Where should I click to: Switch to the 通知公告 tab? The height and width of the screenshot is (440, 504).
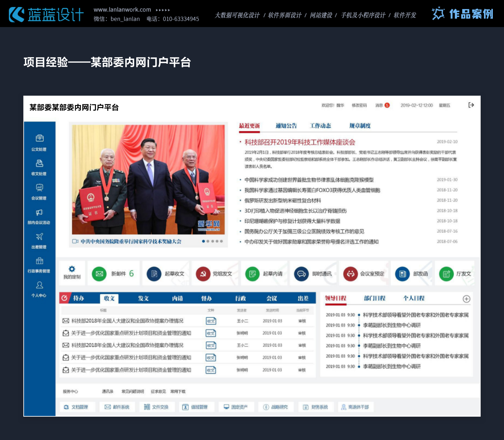[286, 126]
